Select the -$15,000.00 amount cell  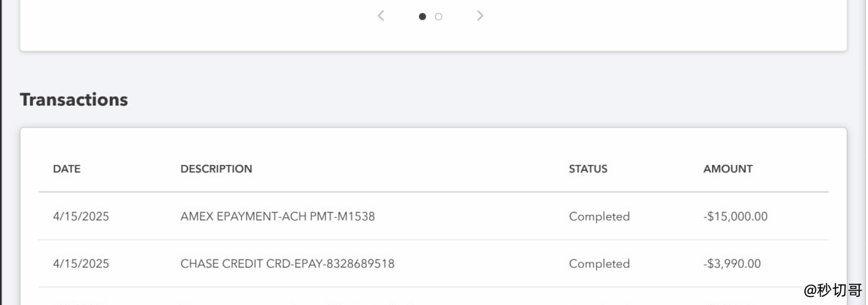click(x=735, y=216)
